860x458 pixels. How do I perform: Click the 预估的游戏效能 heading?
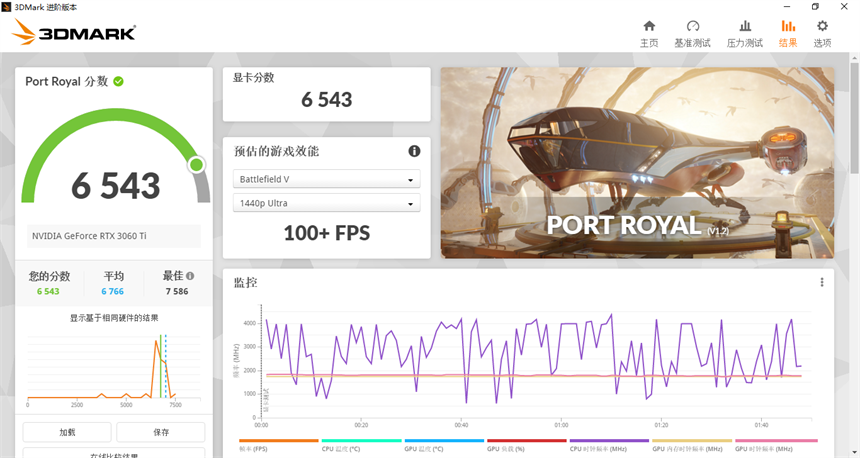coord(276,151)
